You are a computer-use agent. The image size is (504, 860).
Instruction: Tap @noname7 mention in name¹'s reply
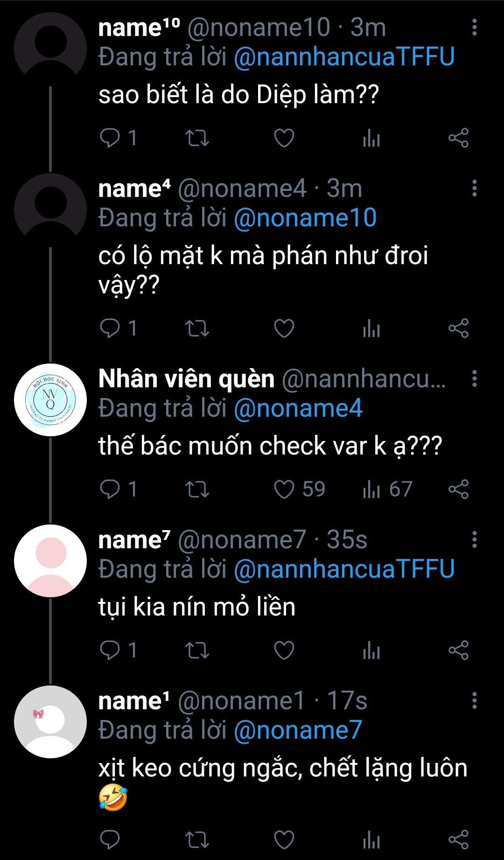[x=298, y=730]
